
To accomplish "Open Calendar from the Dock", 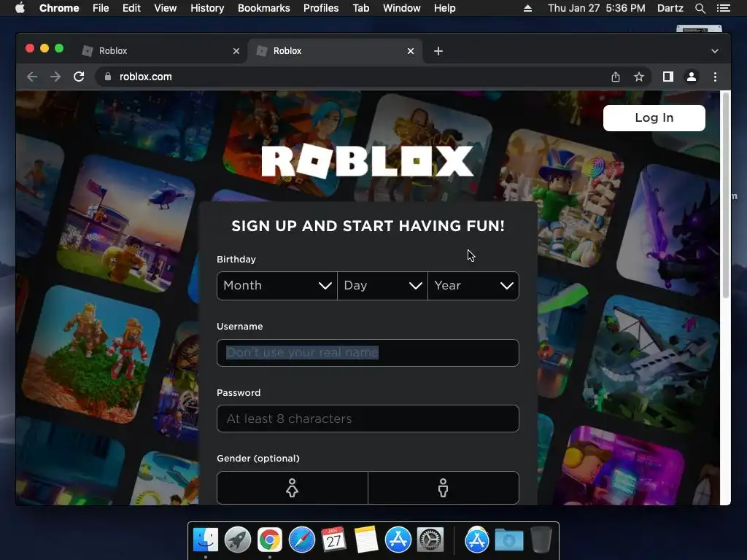I will coord(334,540).
